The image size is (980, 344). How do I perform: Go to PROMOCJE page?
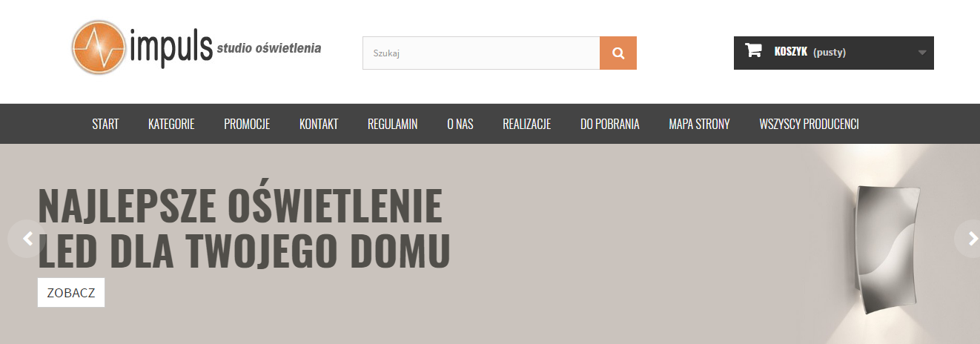click(x=247, y=125)
